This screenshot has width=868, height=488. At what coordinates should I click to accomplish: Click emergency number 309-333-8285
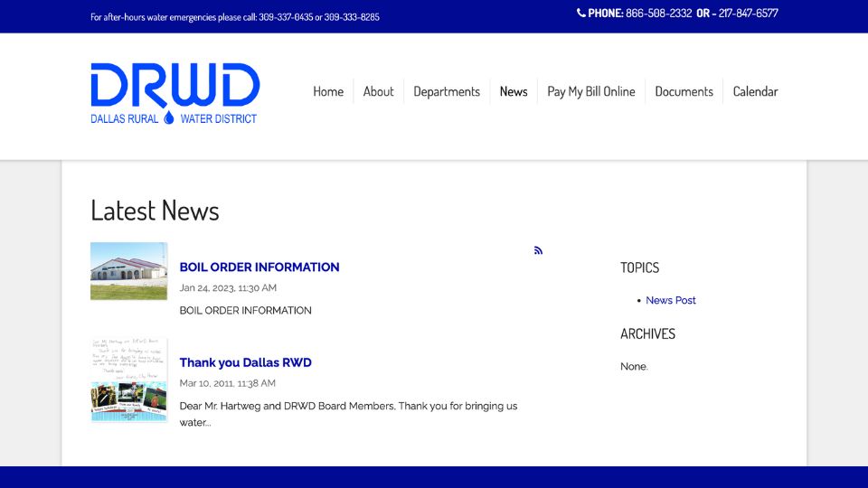pyautogui.click(x=352, y=17)
